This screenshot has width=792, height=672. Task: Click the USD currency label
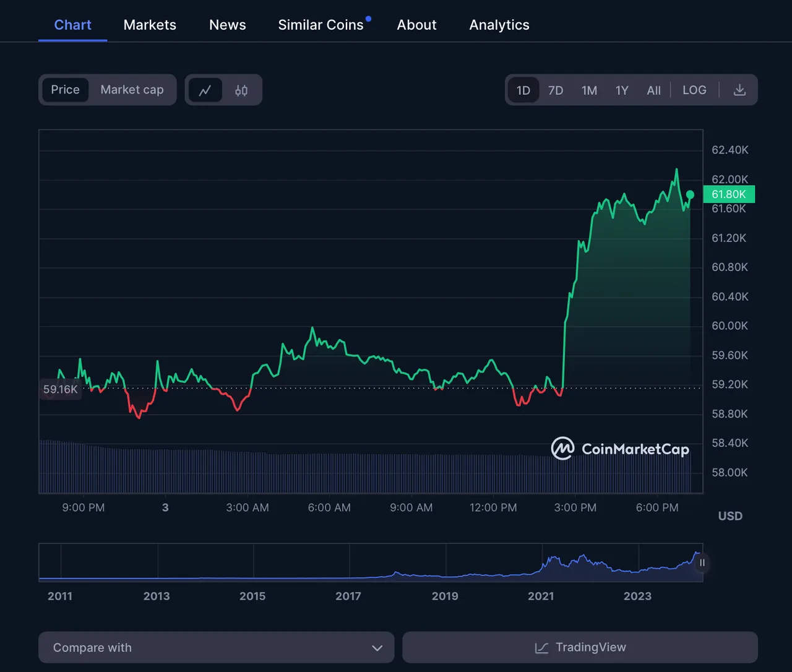coord(730,516)
